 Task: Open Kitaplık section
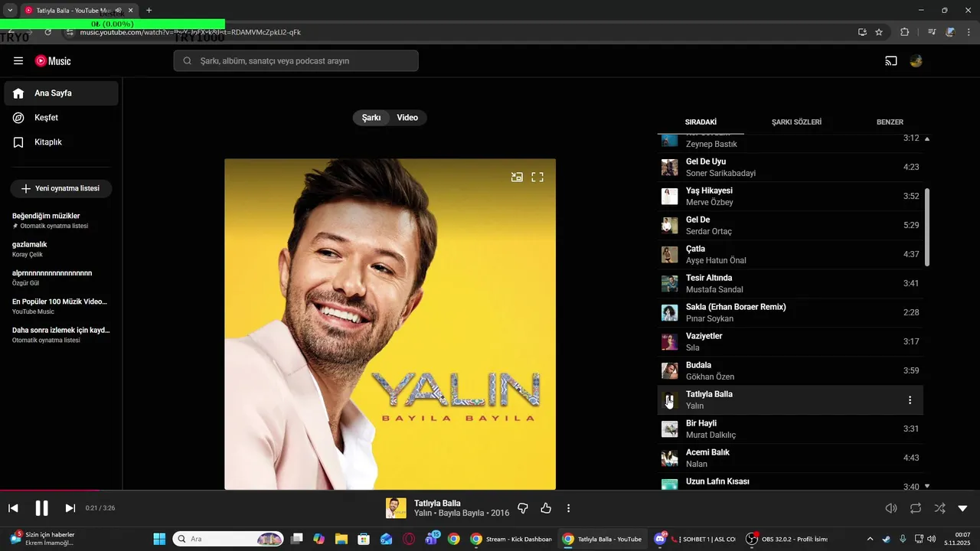[x=61, y=142]
